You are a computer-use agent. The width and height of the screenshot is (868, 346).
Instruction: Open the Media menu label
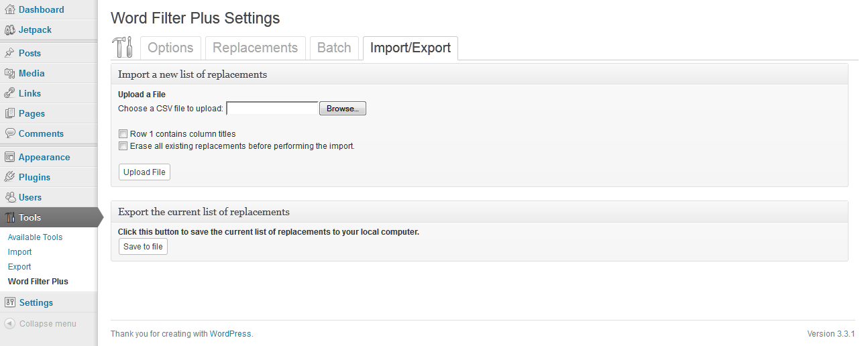point(32,73)
